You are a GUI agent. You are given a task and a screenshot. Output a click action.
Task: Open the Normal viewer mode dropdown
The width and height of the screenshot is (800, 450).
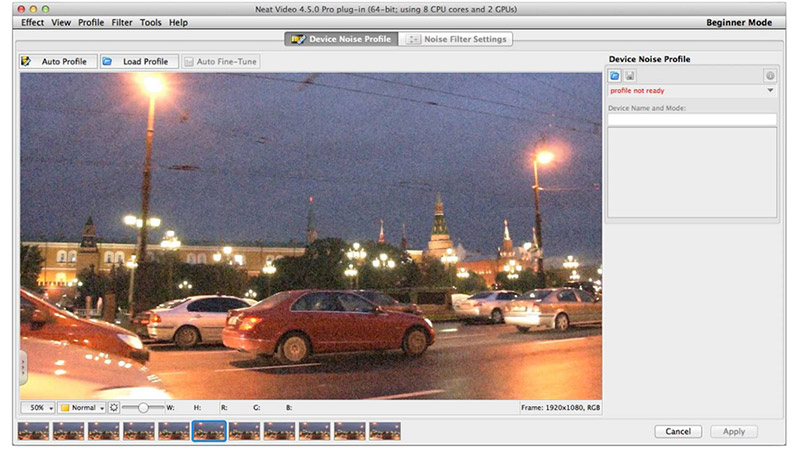coord(82,408)
